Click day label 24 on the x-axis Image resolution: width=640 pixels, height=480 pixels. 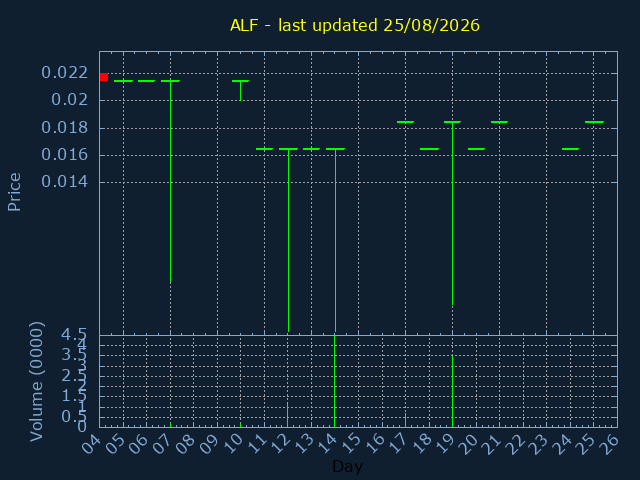(x=562, y=444)
